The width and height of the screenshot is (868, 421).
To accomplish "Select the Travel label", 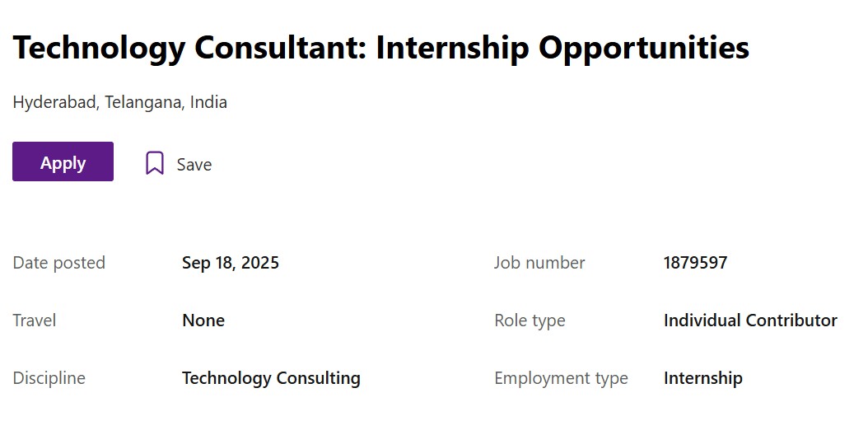I will point(35,320).
